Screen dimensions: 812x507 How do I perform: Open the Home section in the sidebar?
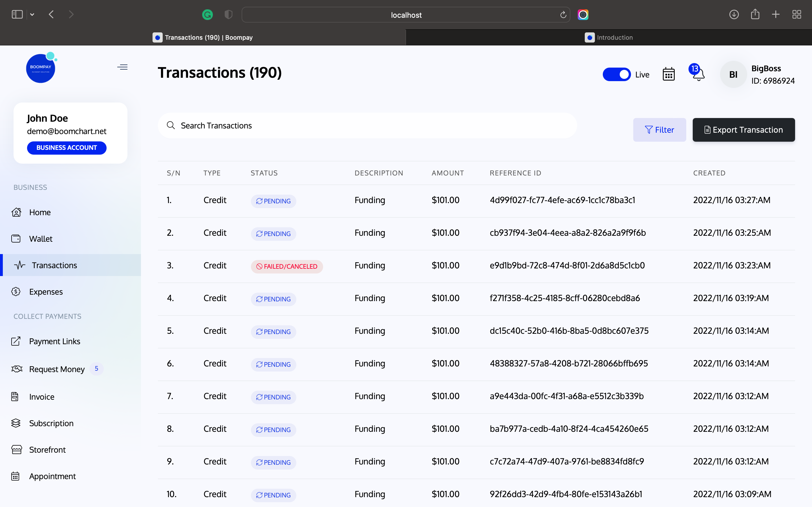[x=39, y=212]
